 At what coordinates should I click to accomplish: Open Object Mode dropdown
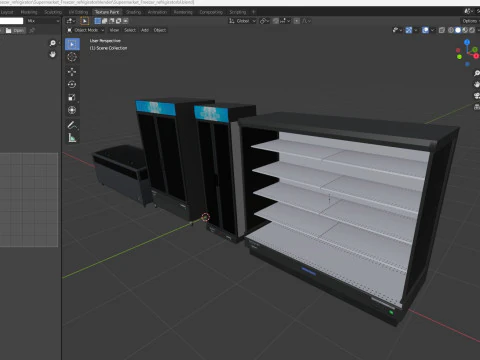[85, 30]
